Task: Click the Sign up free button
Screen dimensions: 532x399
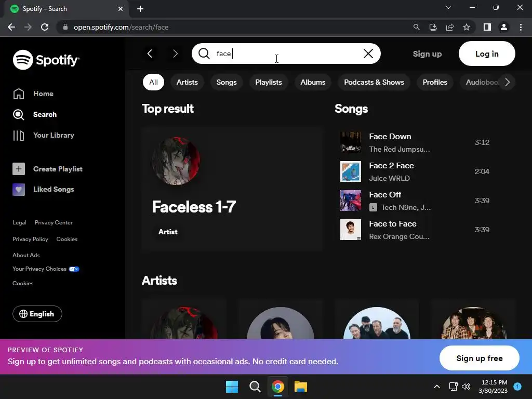Action: [479, 358]
